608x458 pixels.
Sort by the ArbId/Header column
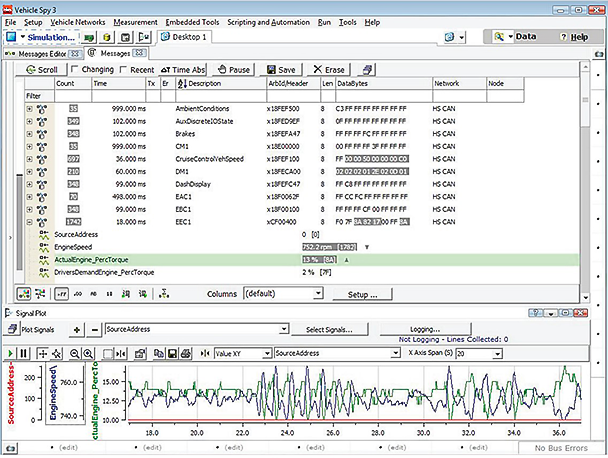coord(293,83)
